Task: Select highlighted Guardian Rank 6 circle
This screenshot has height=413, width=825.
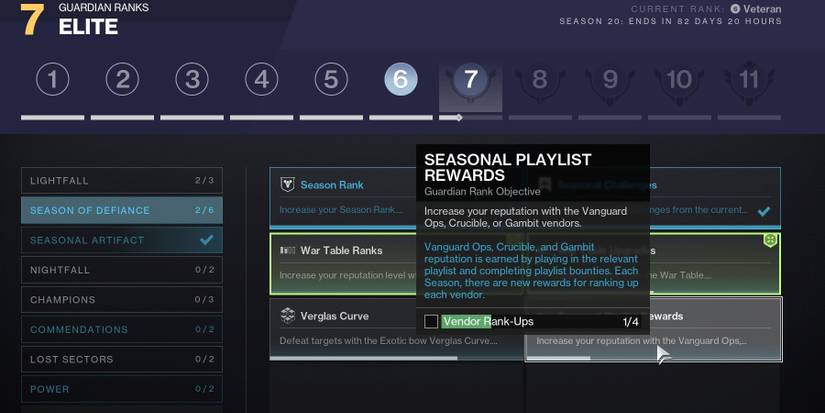Action: pyautogui.click(x=401, y=79)
